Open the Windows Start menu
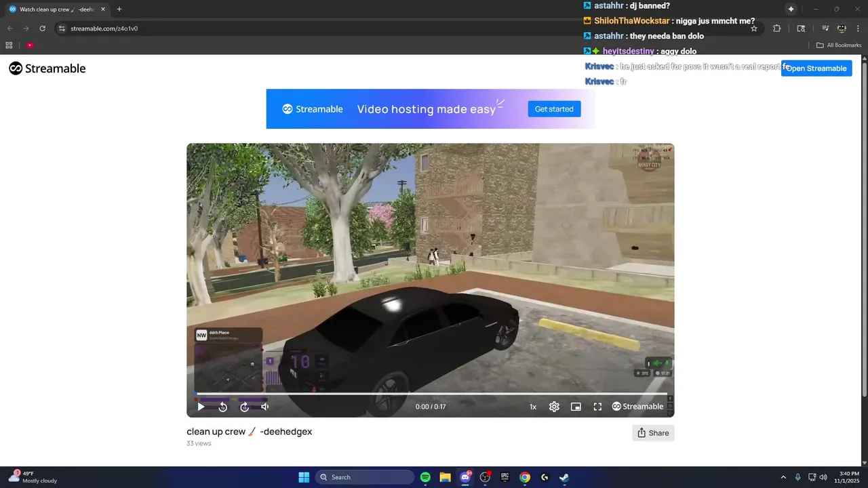Screen dimensions: 868x488 [304, 477]
